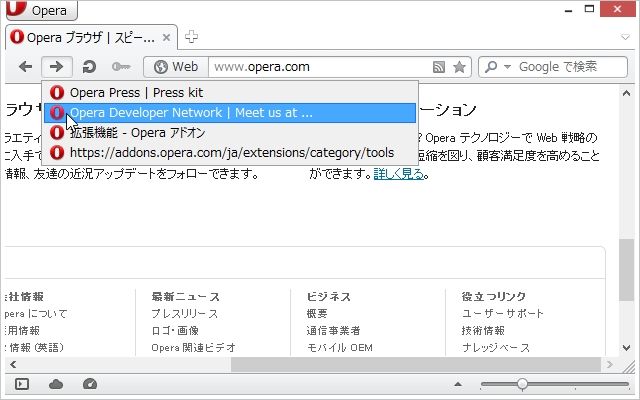The image size is (640, 400).
Task: Focus the www.opera.com address field
Action: [320, 67]
